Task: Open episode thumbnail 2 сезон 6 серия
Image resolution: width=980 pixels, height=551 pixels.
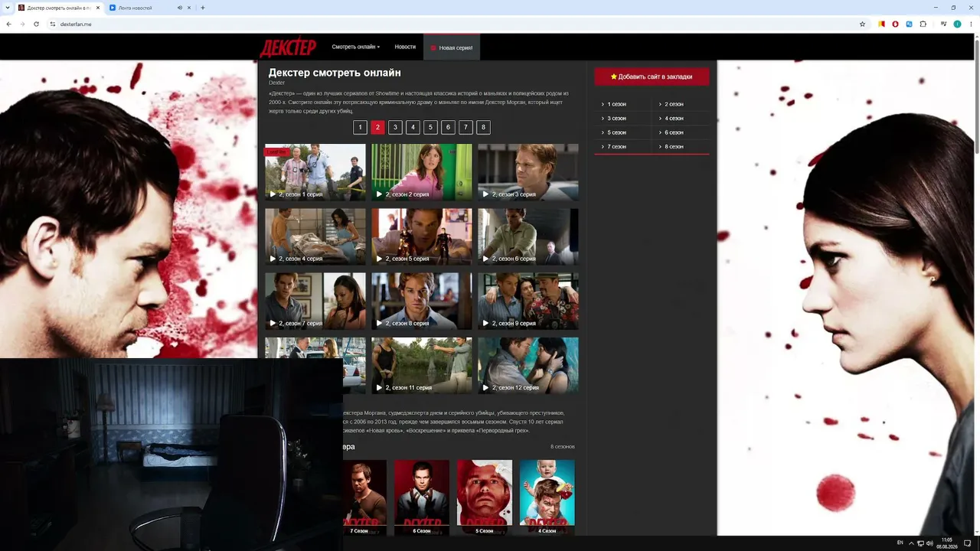Action: coord(528,236)
